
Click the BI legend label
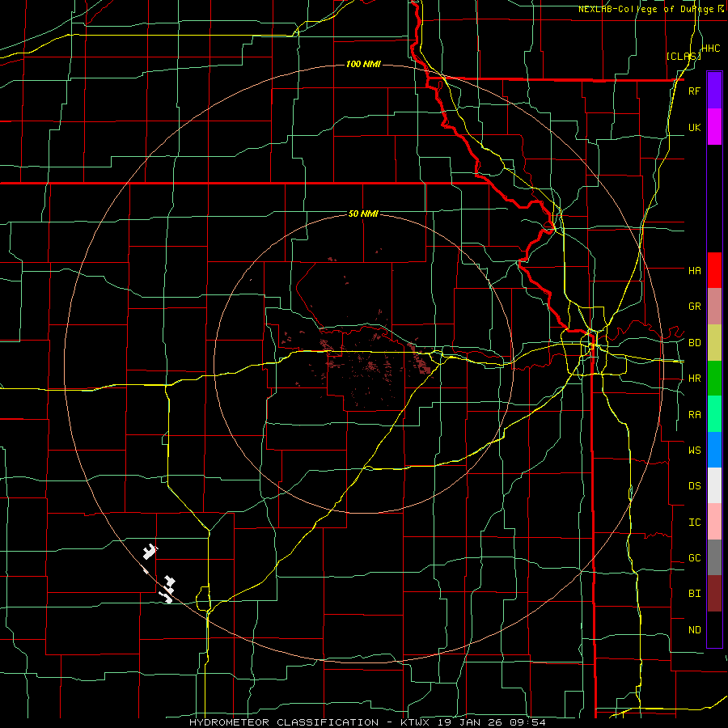(x=694, y=594)
